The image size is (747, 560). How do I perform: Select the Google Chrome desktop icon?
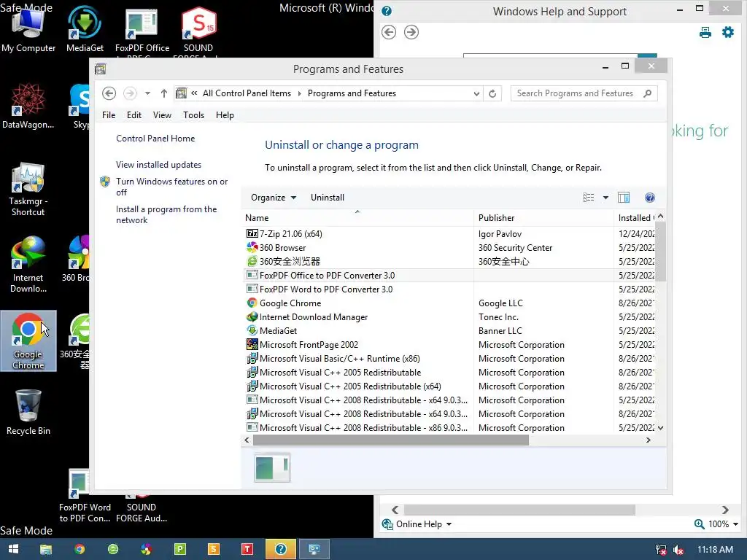tap(28, 341)
